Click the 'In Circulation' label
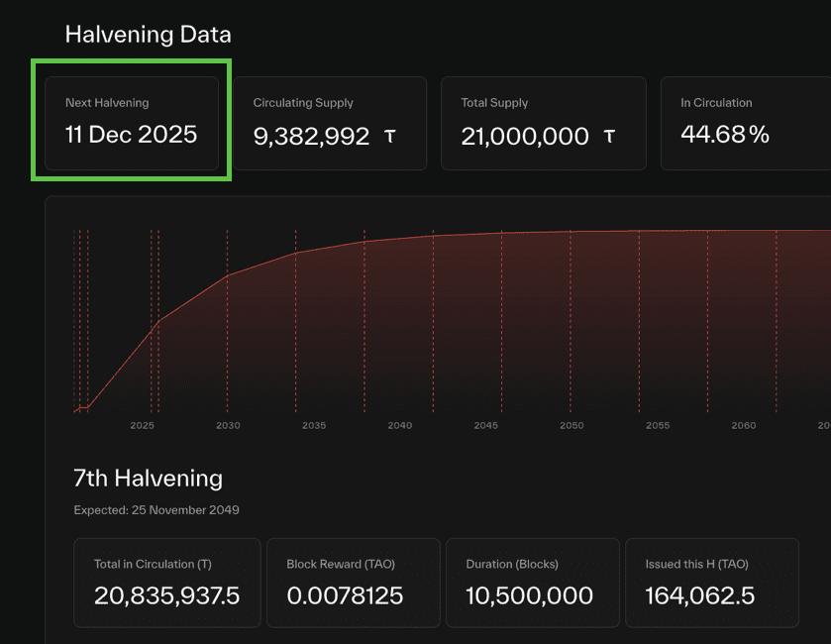 pyautogui.click(x=716, y=103)
